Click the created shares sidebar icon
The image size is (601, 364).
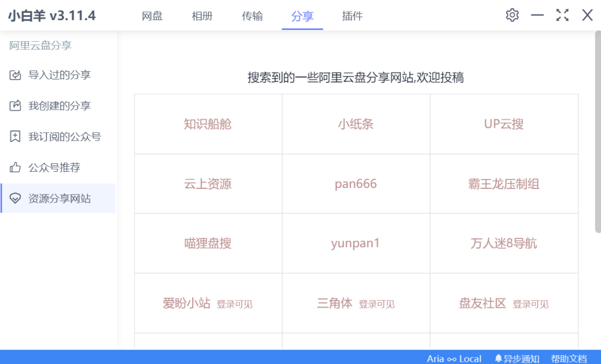point(15,106)
